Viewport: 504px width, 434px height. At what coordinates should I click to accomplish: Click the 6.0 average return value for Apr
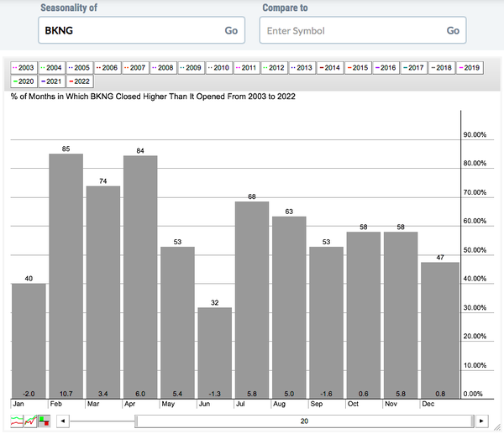pos(140,394)
